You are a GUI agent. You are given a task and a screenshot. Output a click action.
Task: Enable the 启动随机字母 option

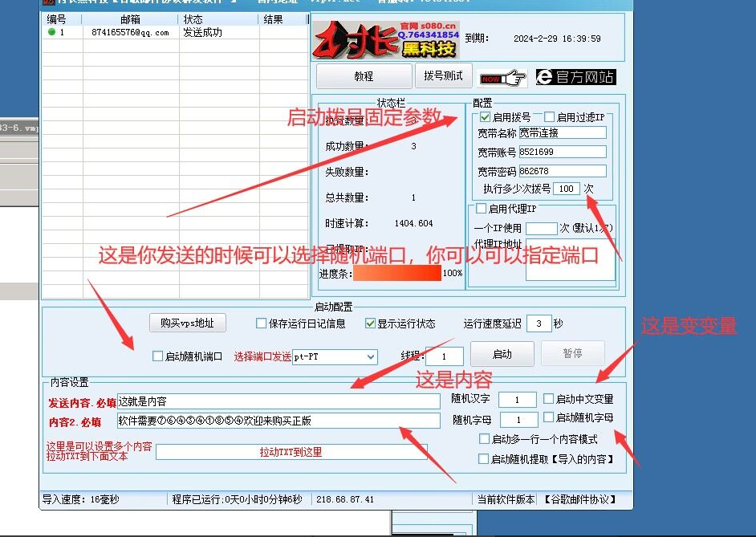click(549, 417)
